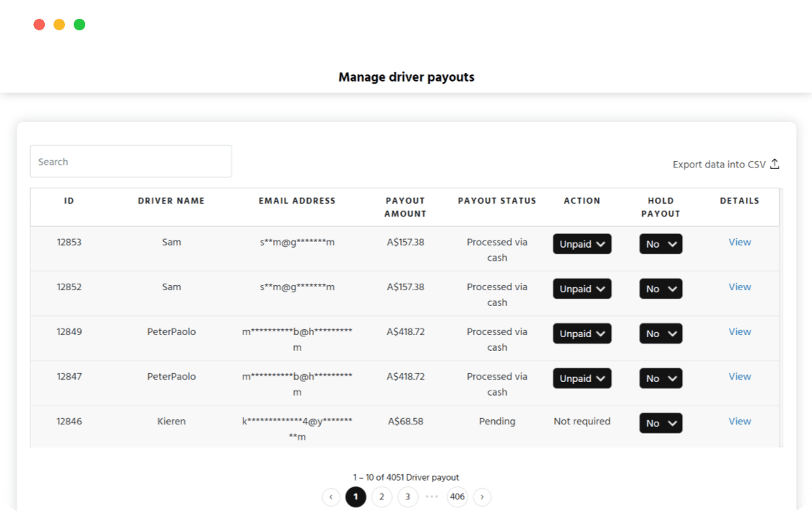The image size is (812, 514).
Task: Click the export upload icon beside CSV text
Action: 774,164
